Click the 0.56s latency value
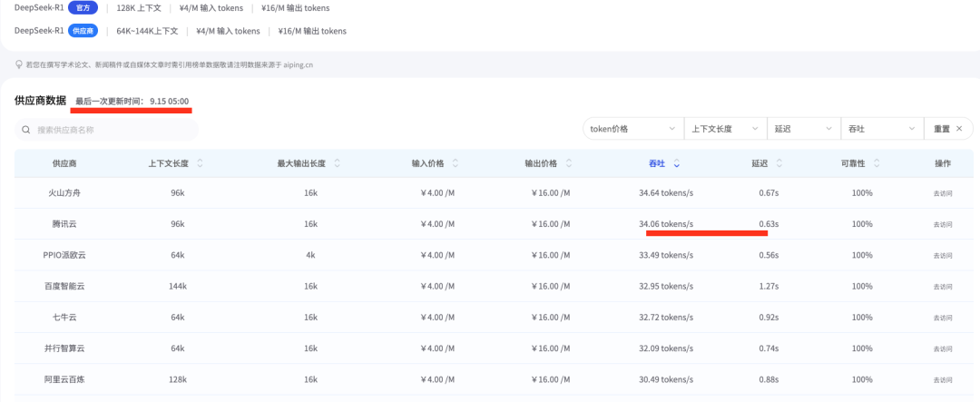 (x=769, y=255)
